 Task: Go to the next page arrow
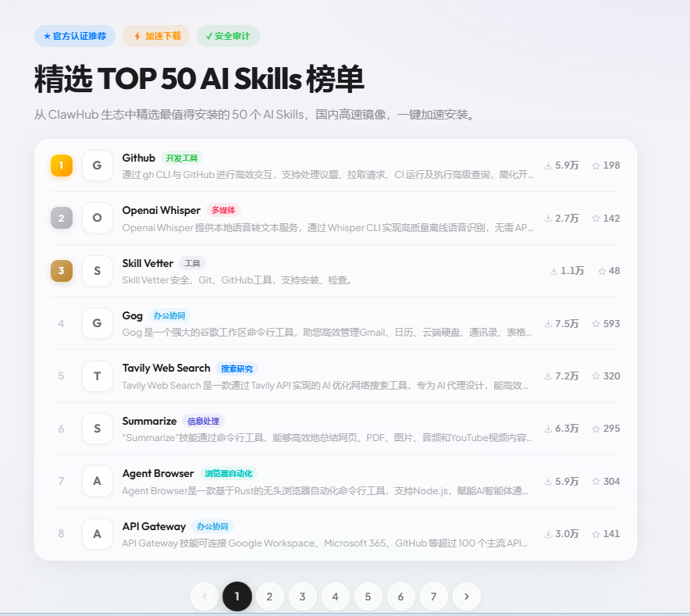coord(467,596)
